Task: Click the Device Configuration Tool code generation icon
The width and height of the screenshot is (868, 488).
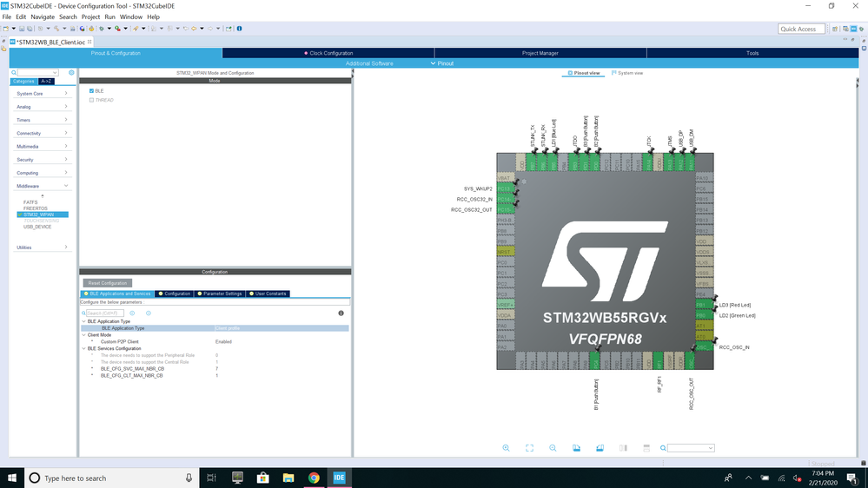Action: coord(91,29)
